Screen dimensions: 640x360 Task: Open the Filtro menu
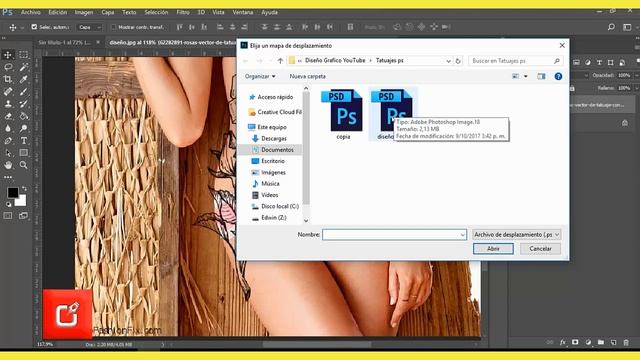[183, 12]
